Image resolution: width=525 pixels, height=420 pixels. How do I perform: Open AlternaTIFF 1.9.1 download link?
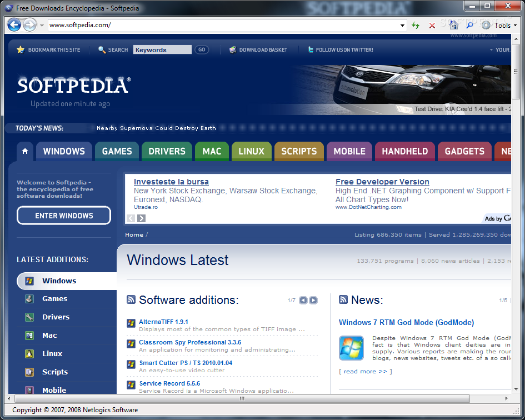(163, 322)
